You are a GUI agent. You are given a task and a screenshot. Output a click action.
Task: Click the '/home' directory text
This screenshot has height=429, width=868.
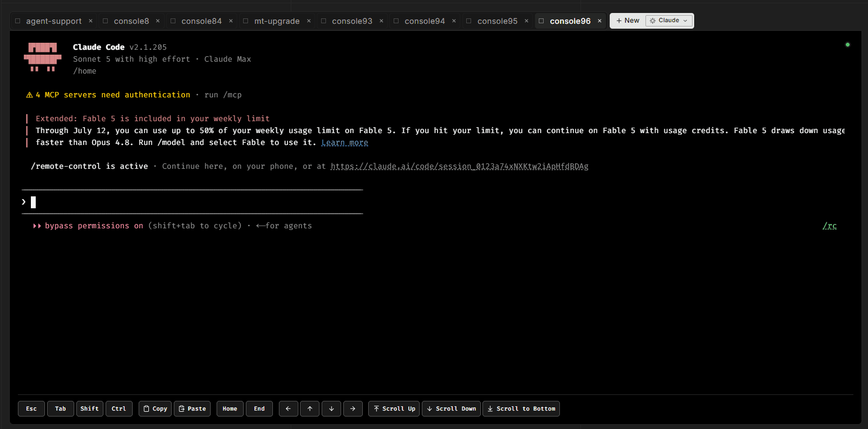(84, 71)
